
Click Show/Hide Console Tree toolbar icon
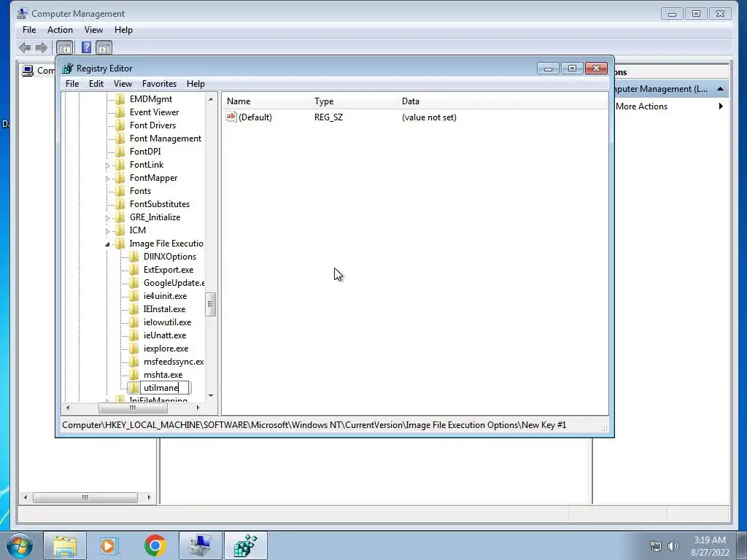[64, 47]
